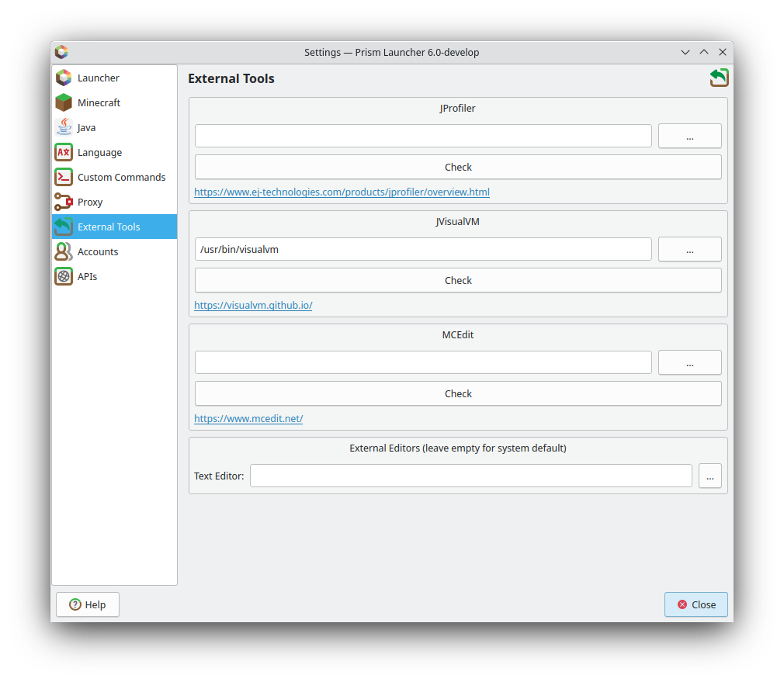
Task: Select the Accounts user icon
Action: (x=63, y=251)
